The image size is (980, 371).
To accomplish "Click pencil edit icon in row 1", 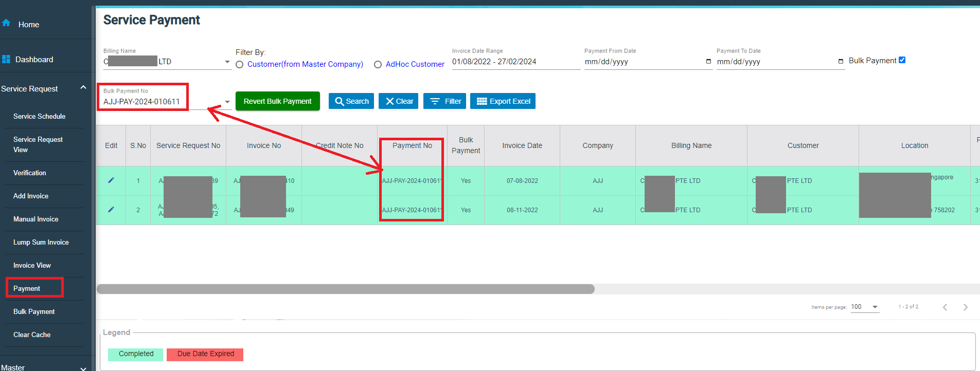I will coord(111,180).
